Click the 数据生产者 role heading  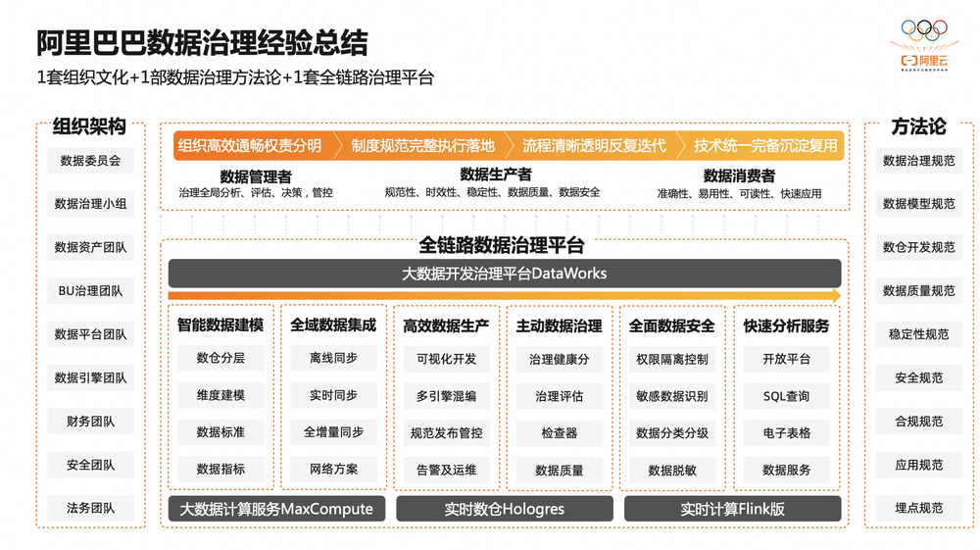[x=496, y=175]
